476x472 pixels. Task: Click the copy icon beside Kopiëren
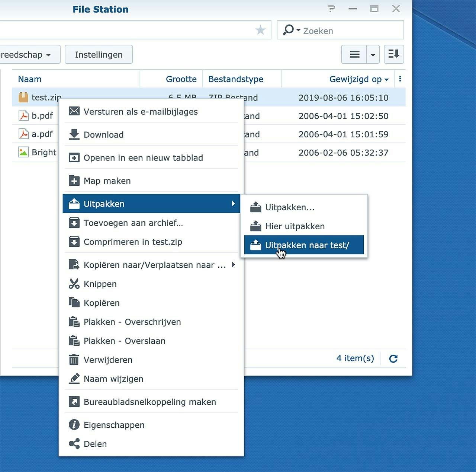[x=74, y=303]
